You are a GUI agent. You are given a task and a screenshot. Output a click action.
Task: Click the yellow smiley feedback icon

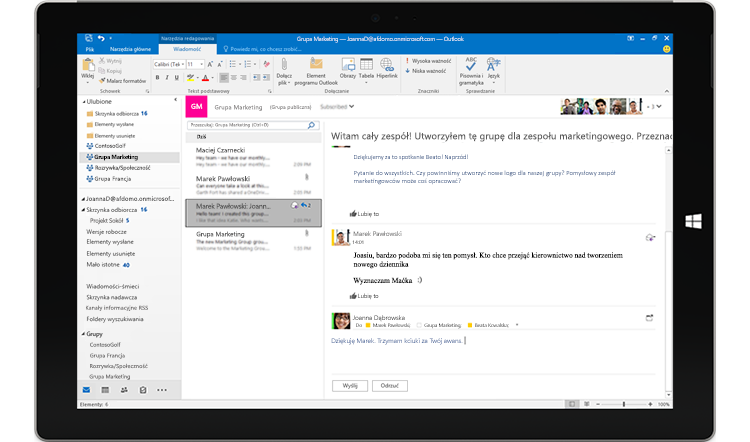point(666,49)
